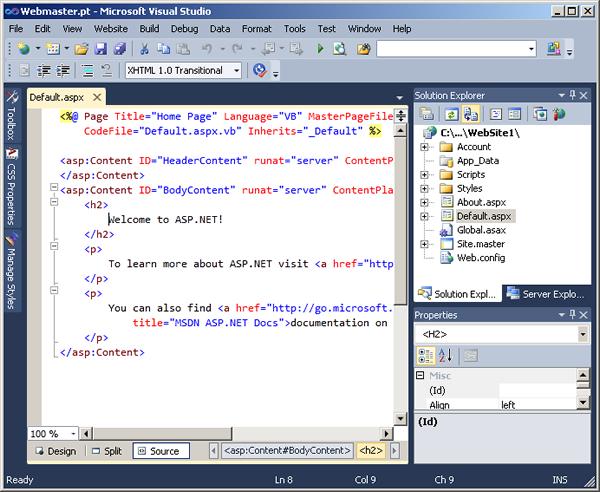Open the Manage Styles side tab
Image resolution: width=600 pixels, height=492 pixels.
tap(11, 270)
